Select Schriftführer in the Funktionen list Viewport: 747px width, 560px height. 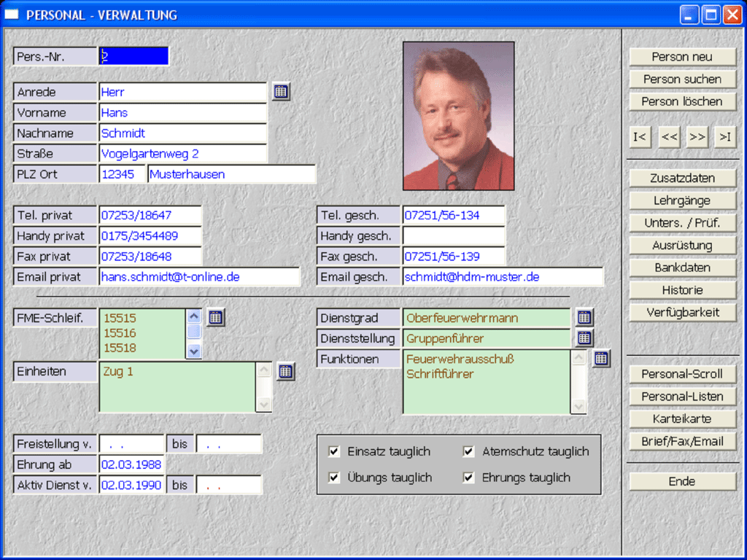(440, 374)
